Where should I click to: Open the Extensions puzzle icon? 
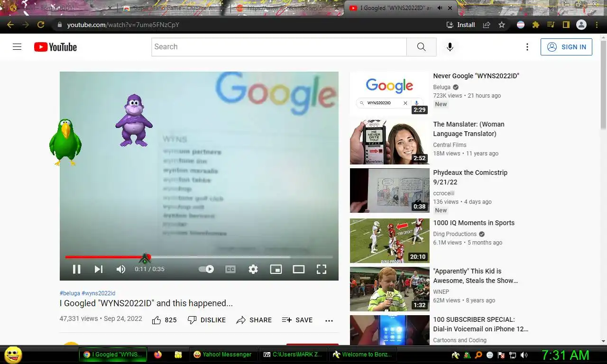point(536,25)
